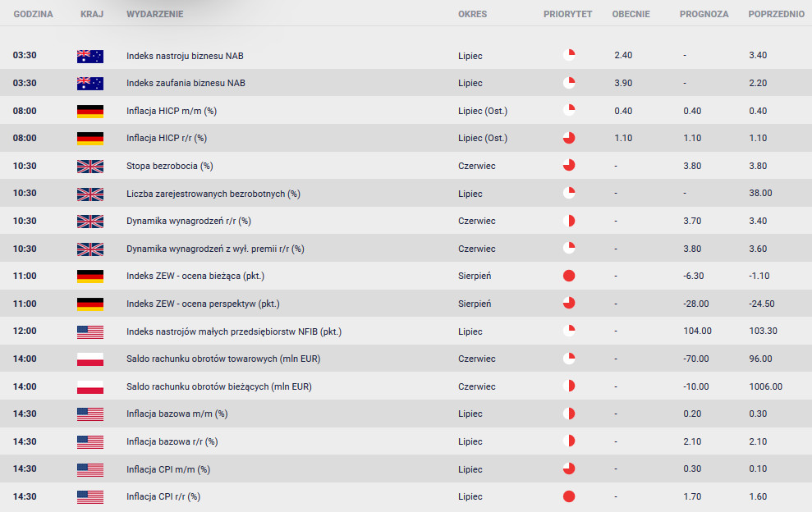
Task: Click the Priorytet column header
Action: pyautogui.click(x=567, y=15)
